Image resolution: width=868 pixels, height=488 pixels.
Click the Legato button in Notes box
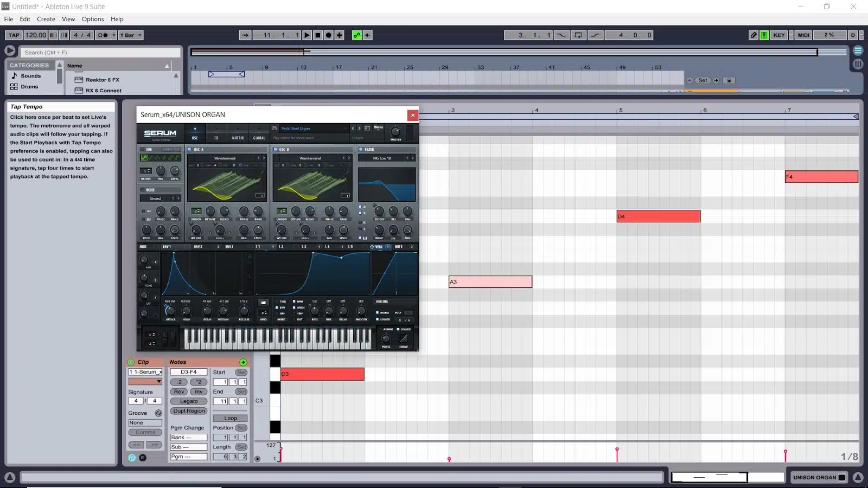point(189,402)
